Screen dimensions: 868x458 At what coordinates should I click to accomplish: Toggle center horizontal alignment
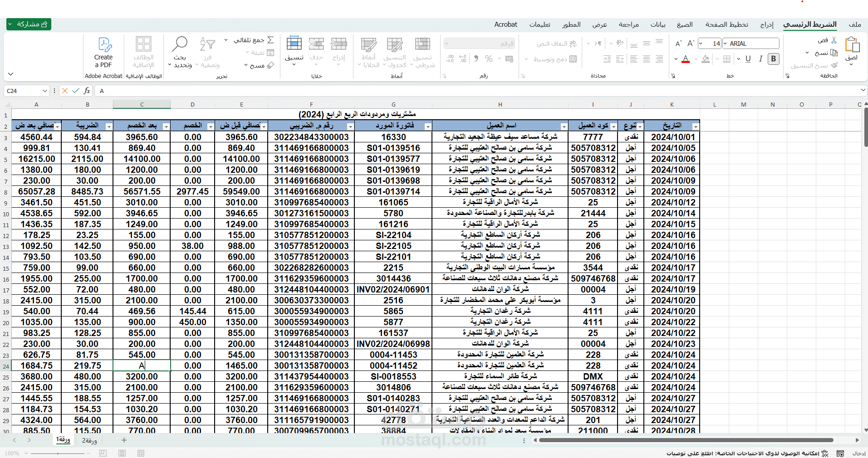(x=647, y=58)
